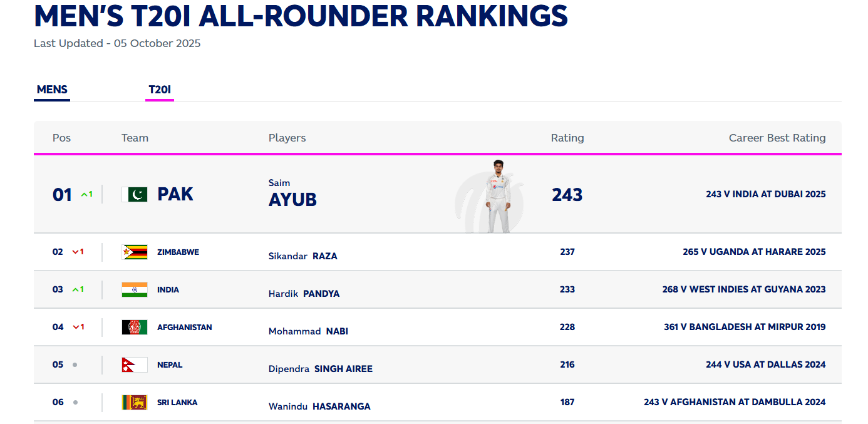
Task: Click the Sri Lanka flag icon
Action: (x=135, y=402)
